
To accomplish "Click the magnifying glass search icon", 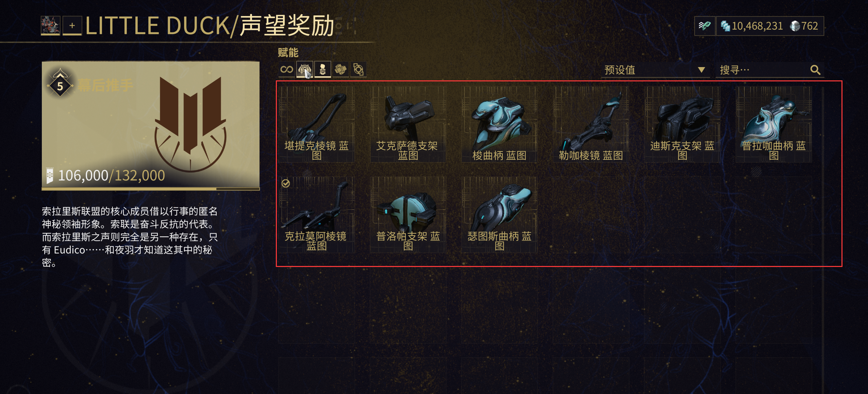I will [x=815, y=70].
